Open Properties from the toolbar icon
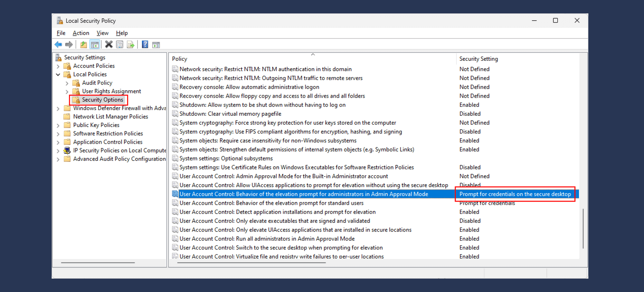 119,45
